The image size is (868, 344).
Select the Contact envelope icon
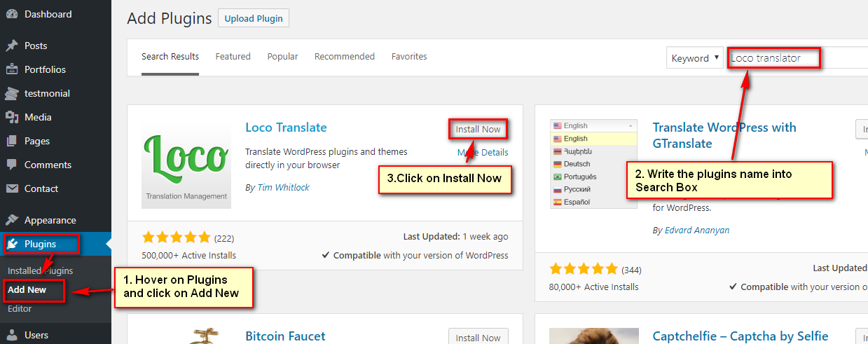click(12, 188)
